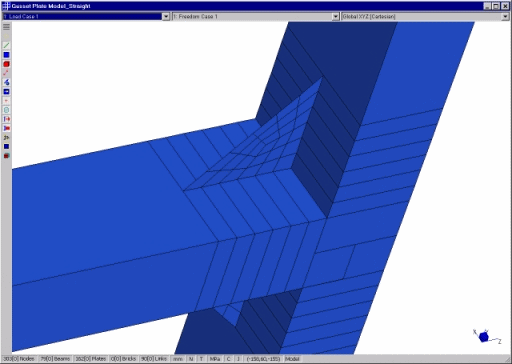Click the Model status bar cell
The height and width of the screenshot is (364, 512).
tap(292, 359)
